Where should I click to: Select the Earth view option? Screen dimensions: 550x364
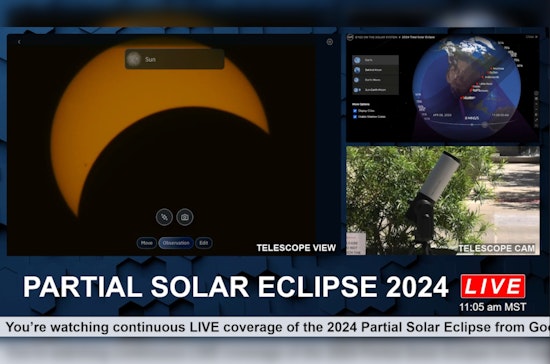click(x=375, y=60)
